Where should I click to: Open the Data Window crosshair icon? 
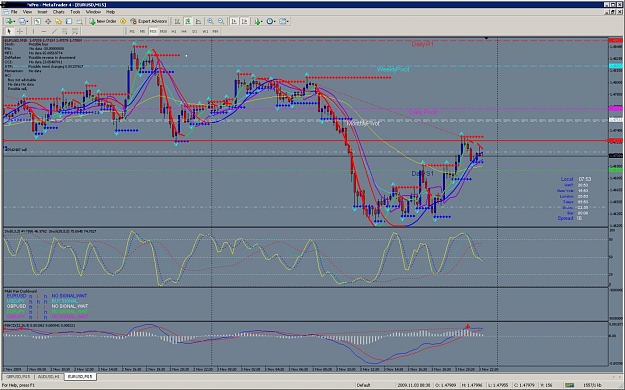[x=48, y=21]
